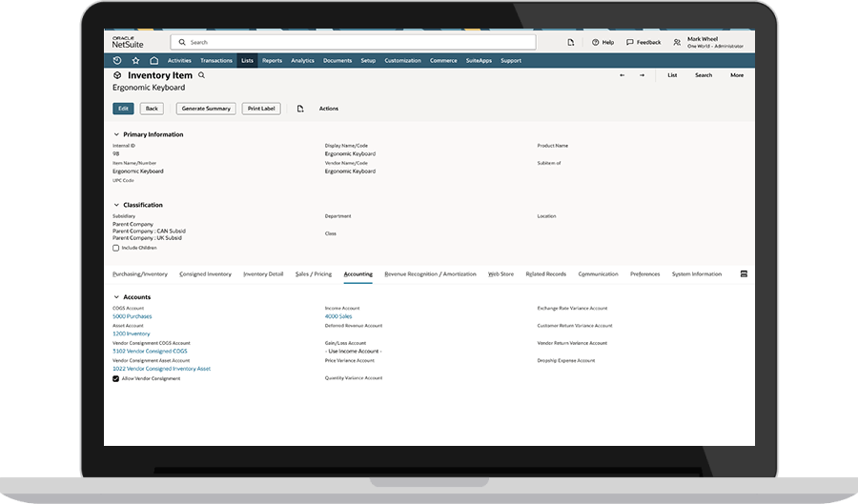Click the search magnifier in global search
The image size is (858, 504).
pos(182,42)
